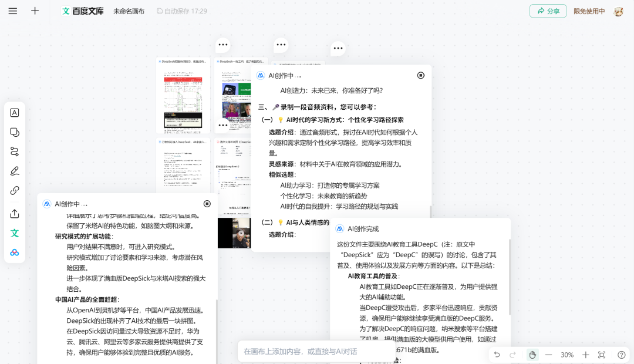Click the AI助力学习：打造你的专属学习方案 line
The width and height of the screenshot is (634, 364).
[x=330, y=186]
